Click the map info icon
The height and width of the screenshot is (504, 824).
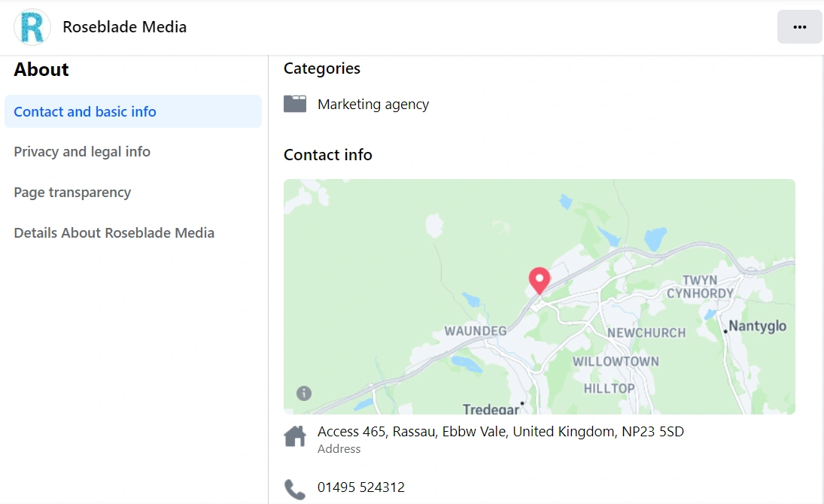pos(304,393)
